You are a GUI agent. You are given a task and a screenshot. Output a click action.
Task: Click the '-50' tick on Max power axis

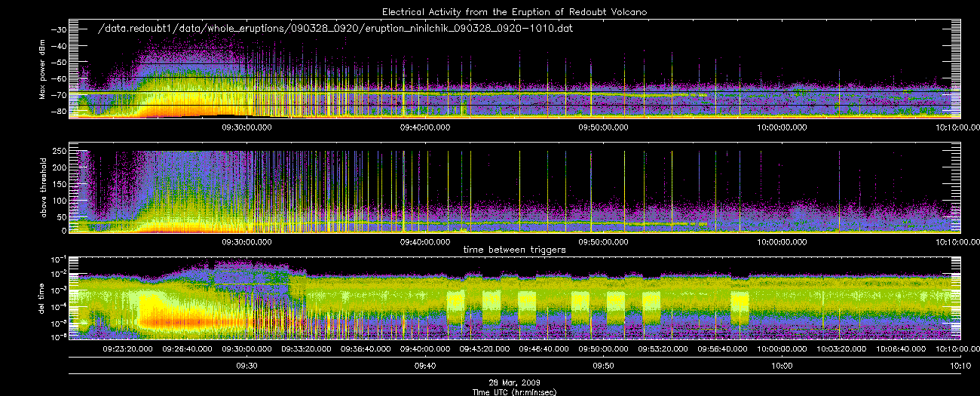[x=58, y=62]
